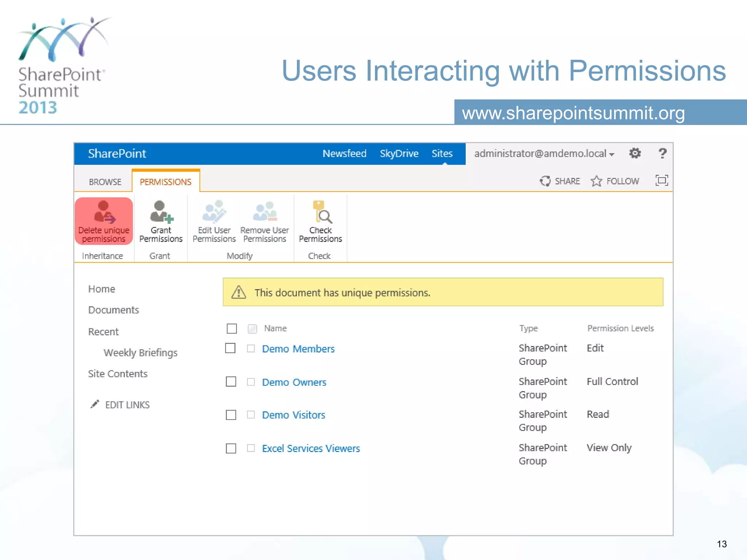Open Excel Services Viewers group link
The height and width of the screenshot is (560, 747).
pyautogui.click(x=311, y=448)
